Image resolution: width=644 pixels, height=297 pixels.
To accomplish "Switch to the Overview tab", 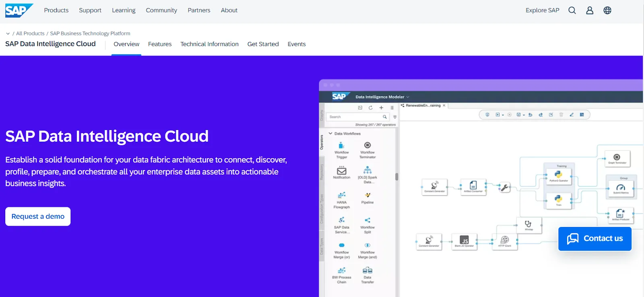I will pyautogui.click(x=126, y=44).
